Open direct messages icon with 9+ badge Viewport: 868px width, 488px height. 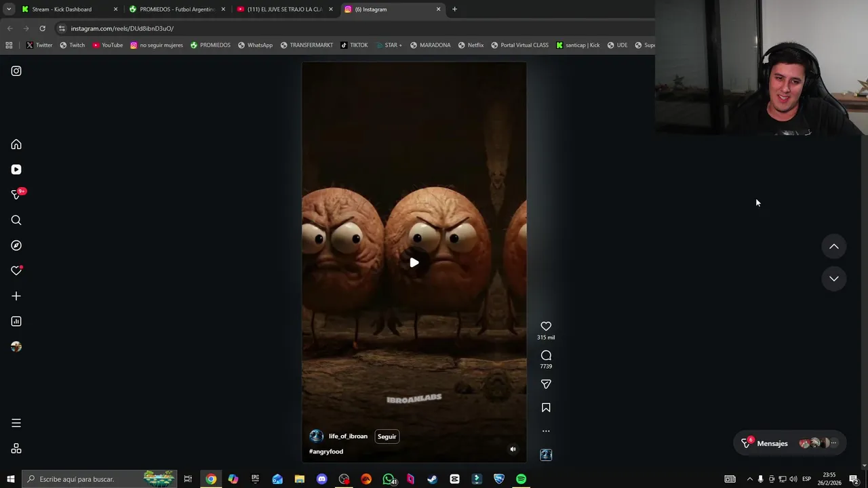coord(18,195)
